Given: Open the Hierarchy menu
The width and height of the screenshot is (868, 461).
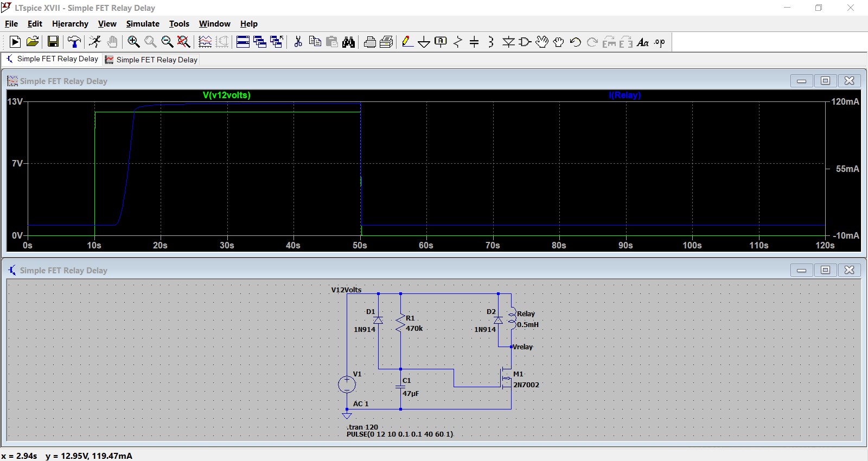Looking at the screenshot, I should (70, 24).
